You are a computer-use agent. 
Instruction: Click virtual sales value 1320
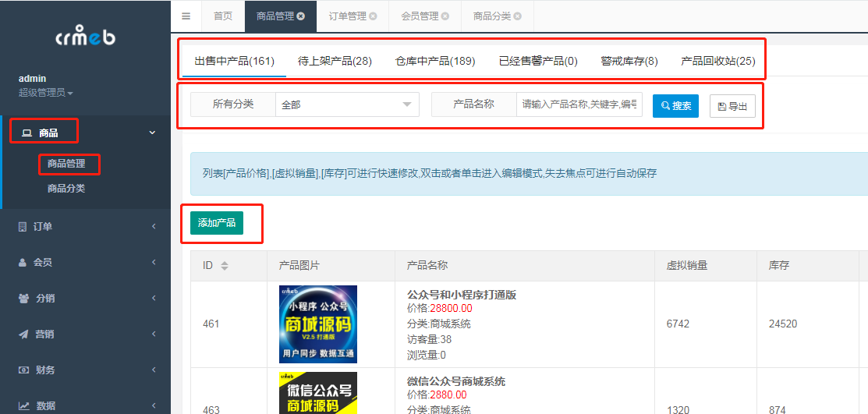(678, 410)
